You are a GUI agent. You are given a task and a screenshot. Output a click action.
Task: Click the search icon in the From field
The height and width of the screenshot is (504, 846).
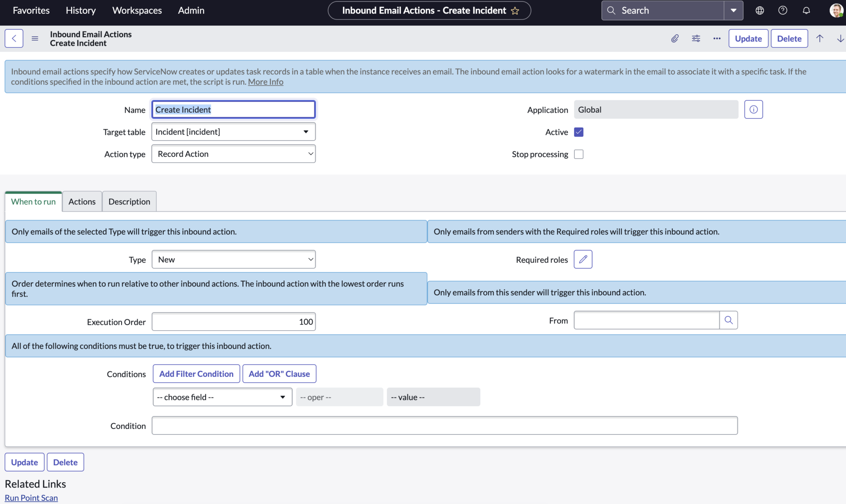pyautogui.click(x=728, y=320)
